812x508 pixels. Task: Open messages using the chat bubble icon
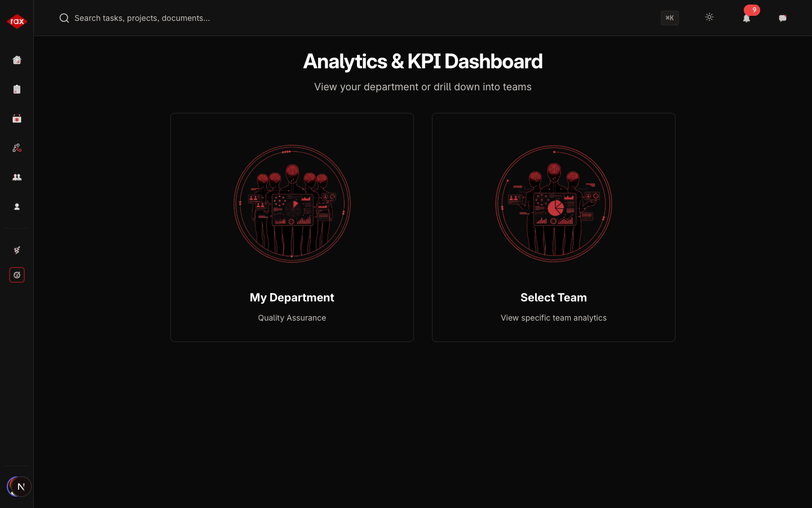point(783,18)
